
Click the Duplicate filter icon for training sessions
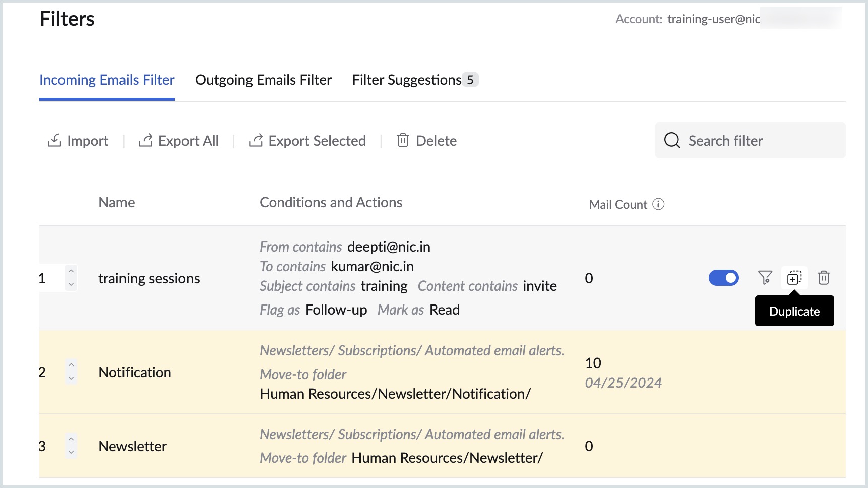[x=794, y=278]
